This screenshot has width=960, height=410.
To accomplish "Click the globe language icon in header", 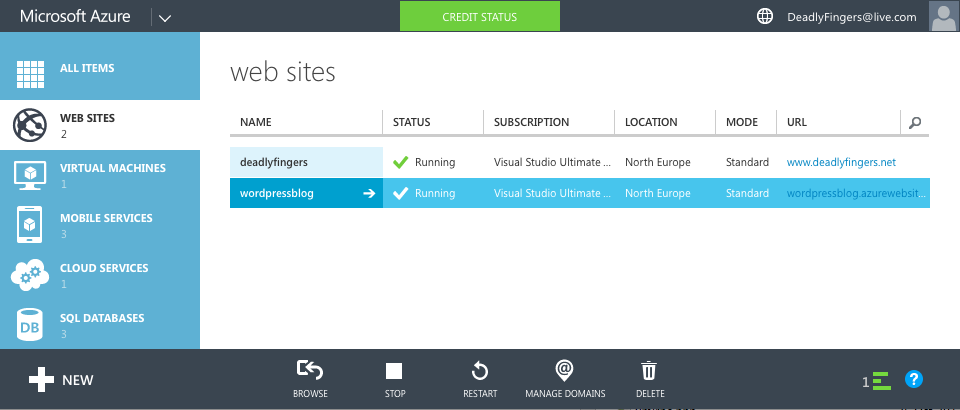I will coord(765,17).
